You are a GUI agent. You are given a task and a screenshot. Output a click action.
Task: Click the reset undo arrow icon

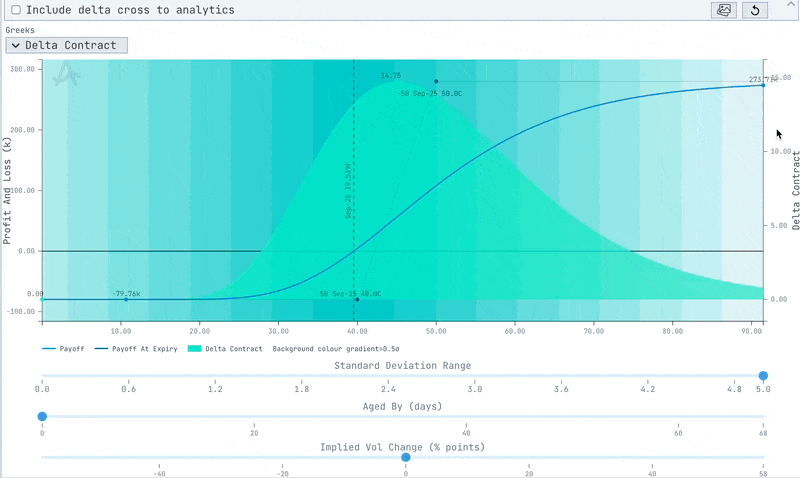(x=754, y=10)
